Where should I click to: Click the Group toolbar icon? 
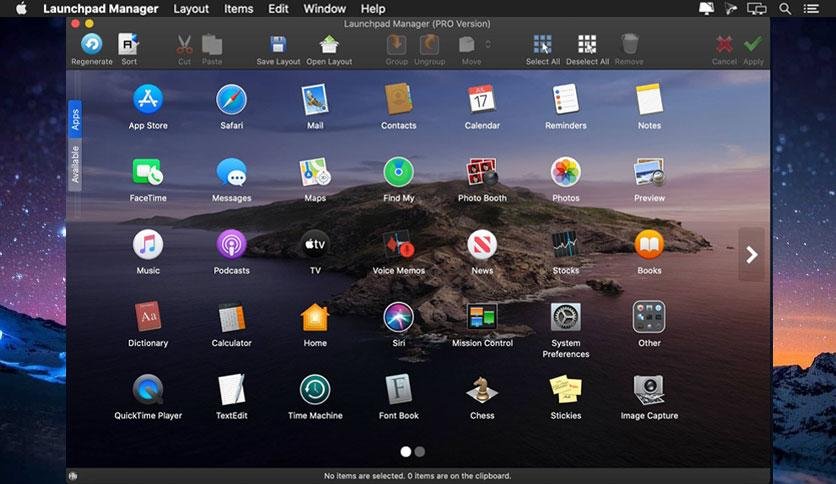tap(396, 45)
